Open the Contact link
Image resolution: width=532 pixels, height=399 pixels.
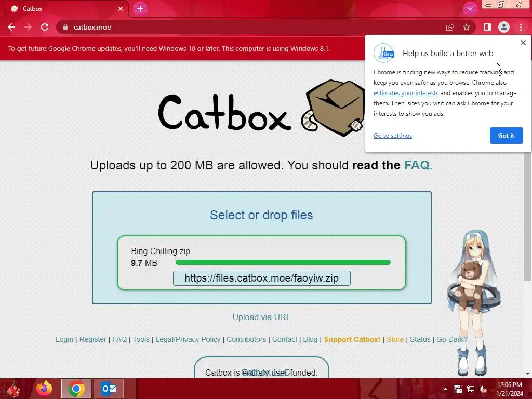pyautogui.click(x=285, y=339)
